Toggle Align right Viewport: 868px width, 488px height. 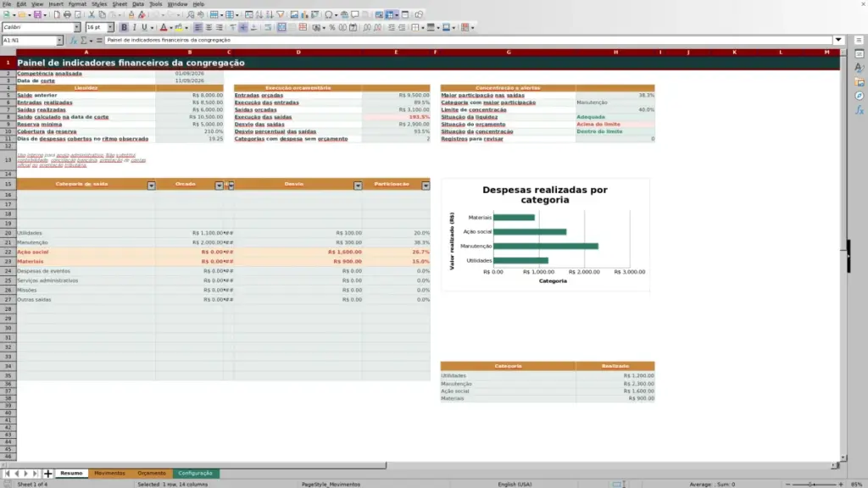tap(220, 27)
